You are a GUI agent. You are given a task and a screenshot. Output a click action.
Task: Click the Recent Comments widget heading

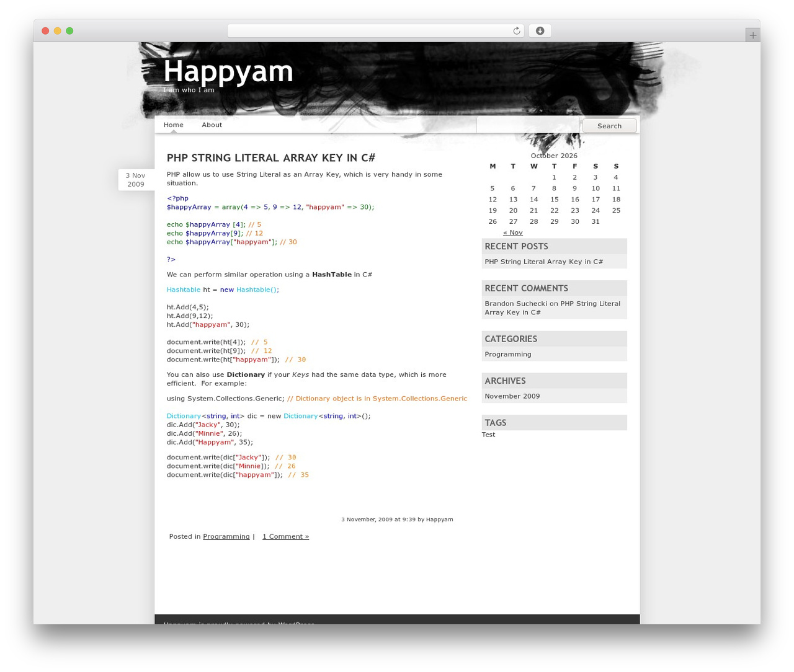click(x=555, y=288)
